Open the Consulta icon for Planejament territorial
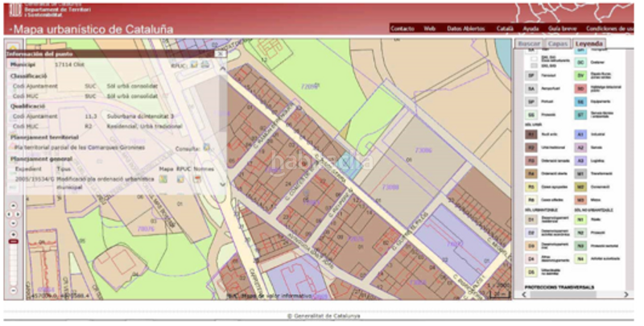644x326 pixels. (x=206, y=147)
